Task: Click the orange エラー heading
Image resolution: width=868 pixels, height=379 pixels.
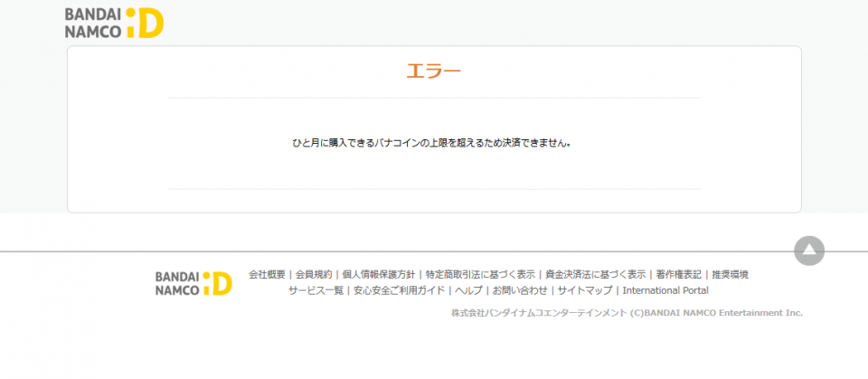Action: coord(433,71)
